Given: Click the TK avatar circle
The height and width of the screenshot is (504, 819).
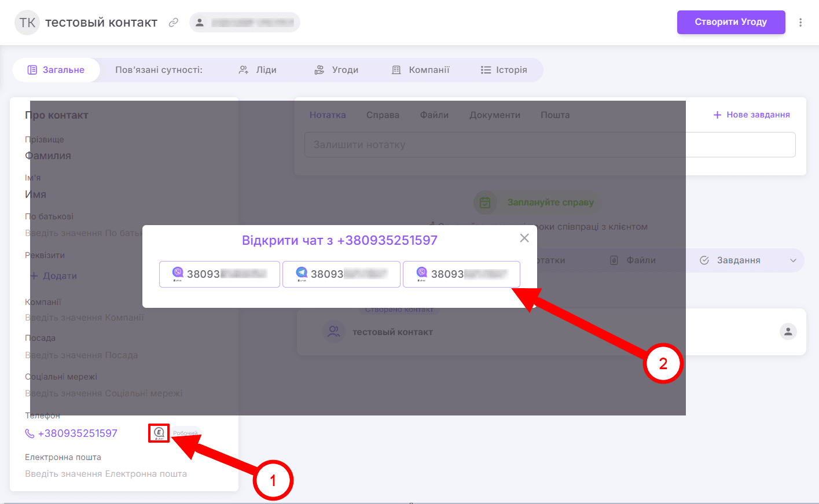Looking at the screenshot, I should click(x=27, y=23).
